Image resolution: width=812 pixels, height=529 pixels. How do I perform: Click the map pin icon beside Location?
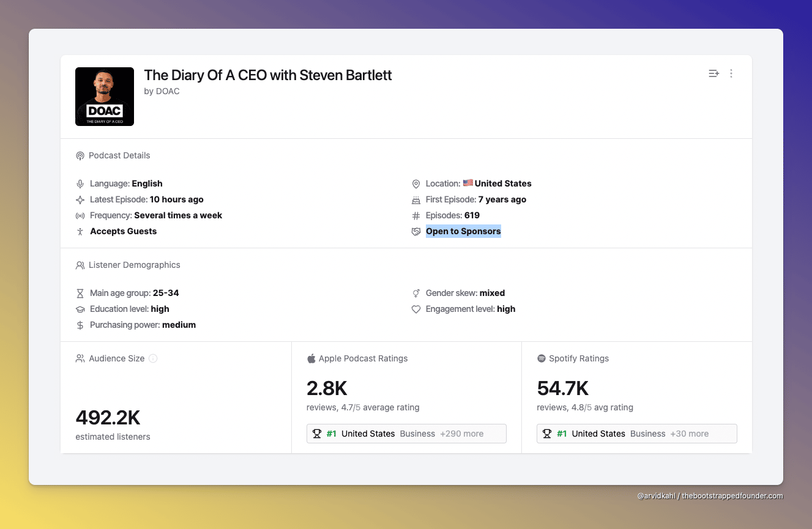point(416,184)
